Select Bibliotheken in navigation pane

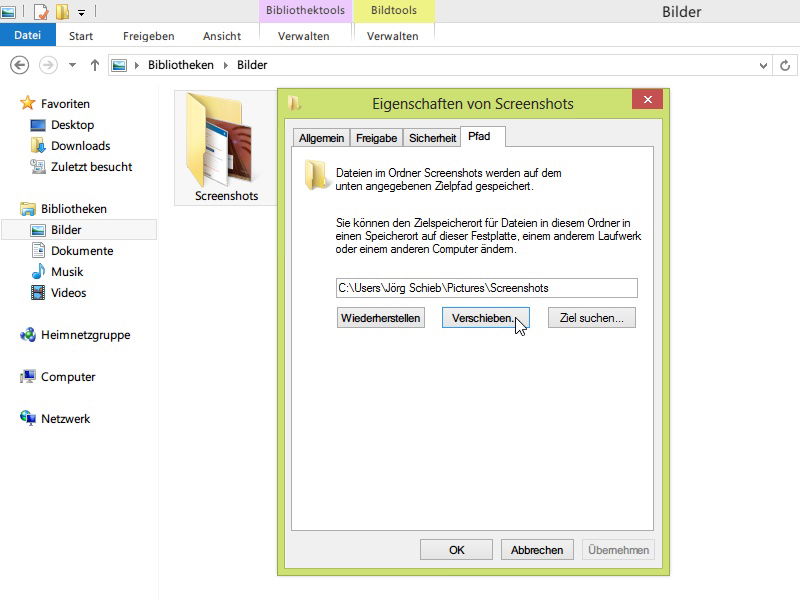click(74, 209)
